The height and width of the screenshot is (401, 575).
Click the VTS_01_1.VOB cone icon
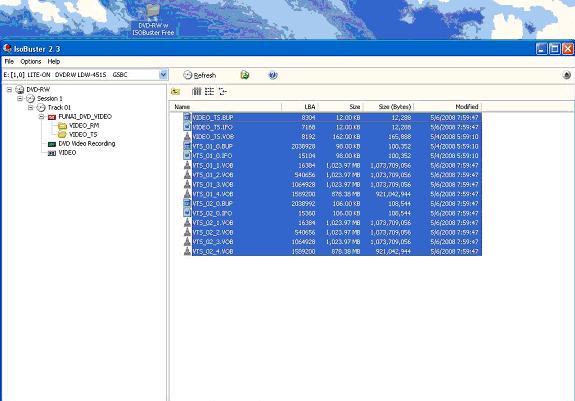tap(187, 165)
